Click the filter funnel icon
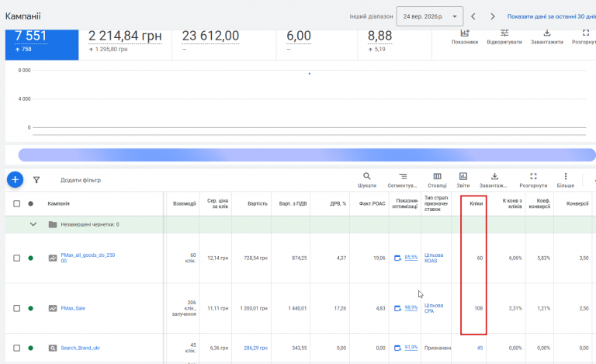This screenshot has height=364, width=596. tap(36, 180)
